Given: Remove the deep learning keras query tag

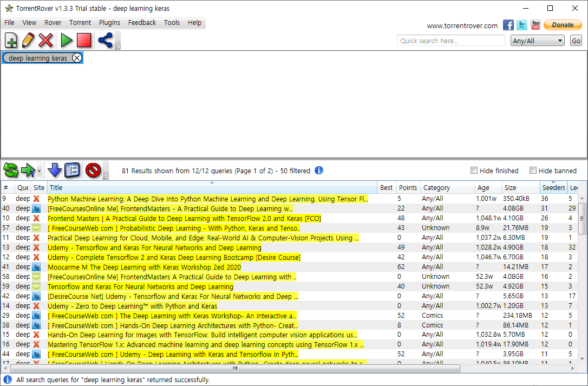Looking at the screenshot, I should (77, 58).
